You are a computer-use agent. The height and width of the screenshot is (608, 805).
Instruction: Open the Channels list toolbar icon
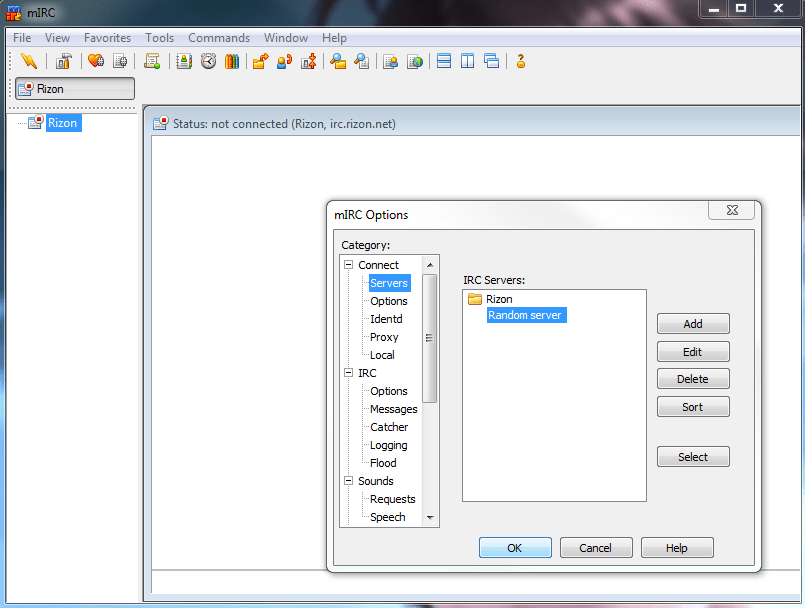tap(120, 61)
